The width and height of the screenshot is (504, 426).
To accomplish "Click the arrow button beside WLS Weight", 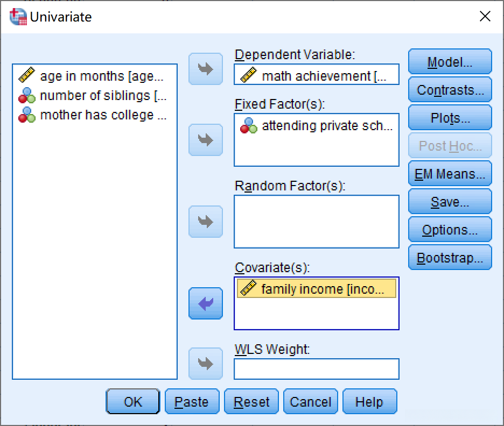I will click(205, 364).
